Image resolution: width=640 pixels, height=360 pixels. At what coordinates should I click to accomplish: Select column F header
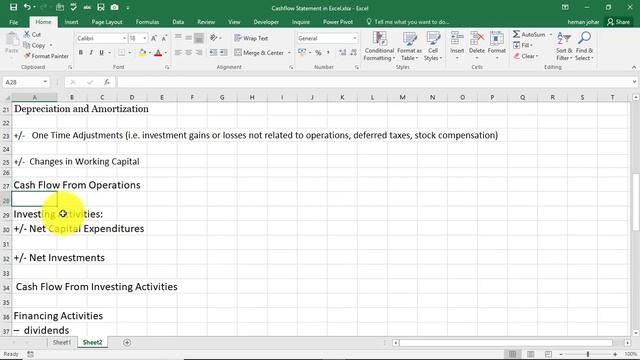[x=192, y=97]
